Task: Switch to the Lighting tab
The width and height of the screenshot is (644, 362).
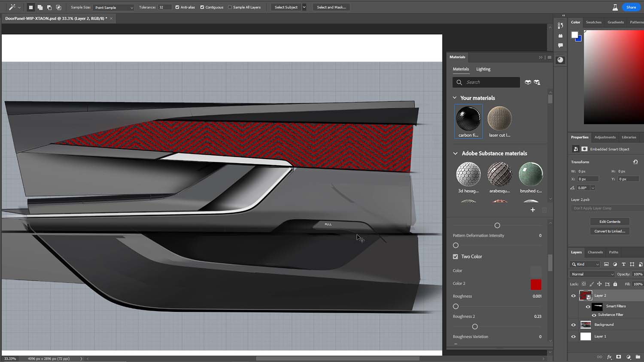Action: click(483, 69)
